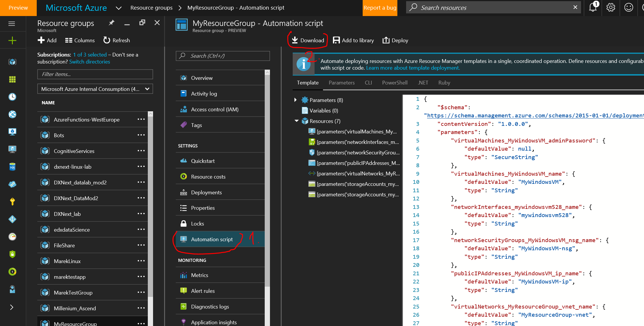
Task: Open the SQL databases sidebar icon
Action: pyautogui.click(x=12, y=167)
